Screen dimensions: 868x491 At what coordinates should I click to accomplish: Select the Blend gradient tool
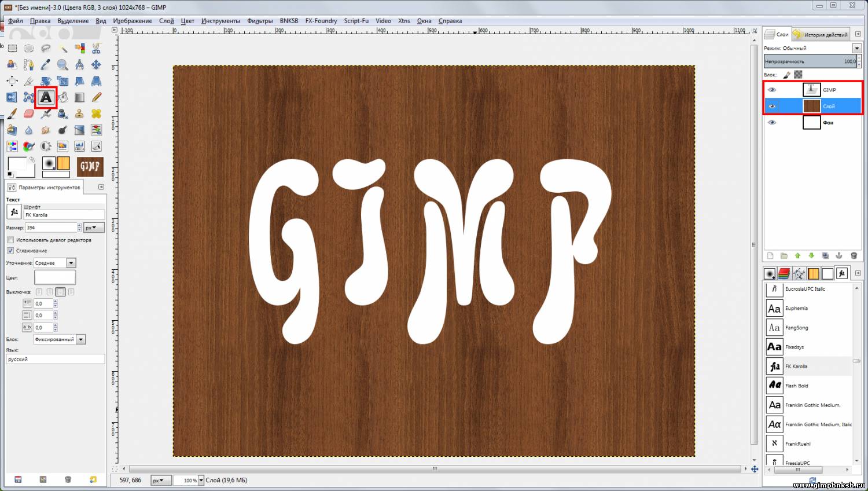click(x=79, y=97)
